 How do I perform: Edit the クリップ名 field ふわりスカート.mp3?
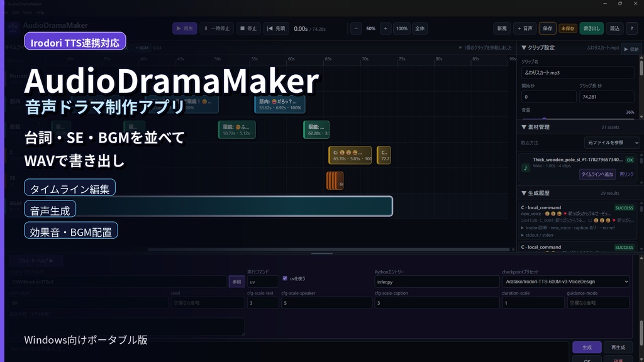pos(577,73)
